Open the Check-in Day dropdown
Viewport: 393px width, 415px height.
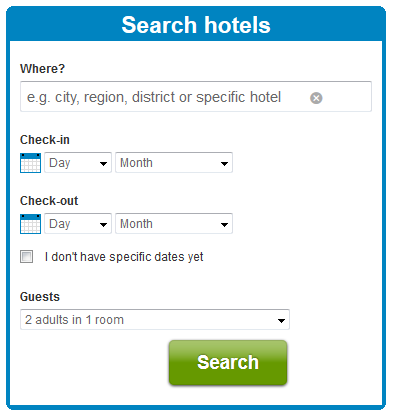point(78,163)
